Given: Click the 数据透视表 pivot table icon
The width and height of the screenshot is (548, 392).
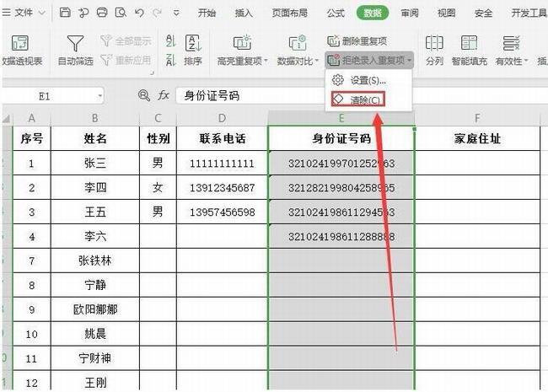Looking at the screenshot, I should pyautogui.click(x=20, y=43).
